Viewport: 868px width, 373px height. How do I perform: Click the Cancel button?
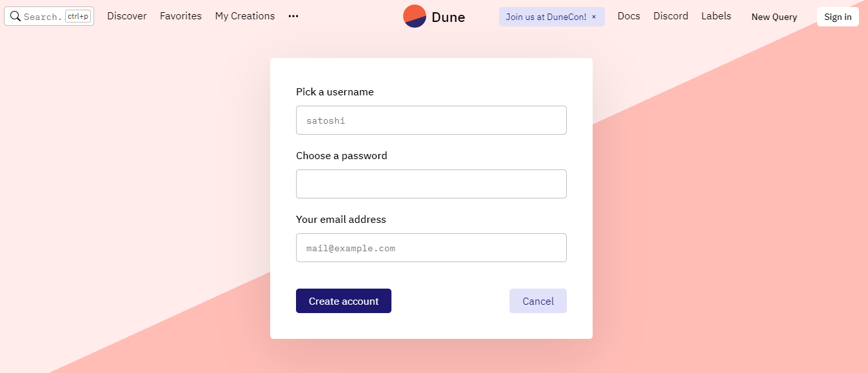(x=538, y=301)
